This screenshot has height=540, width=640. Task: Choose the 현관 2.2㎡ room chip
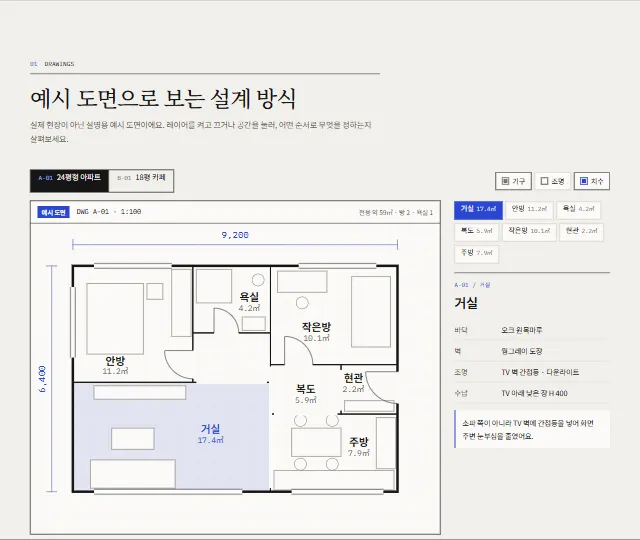point(581,232)
